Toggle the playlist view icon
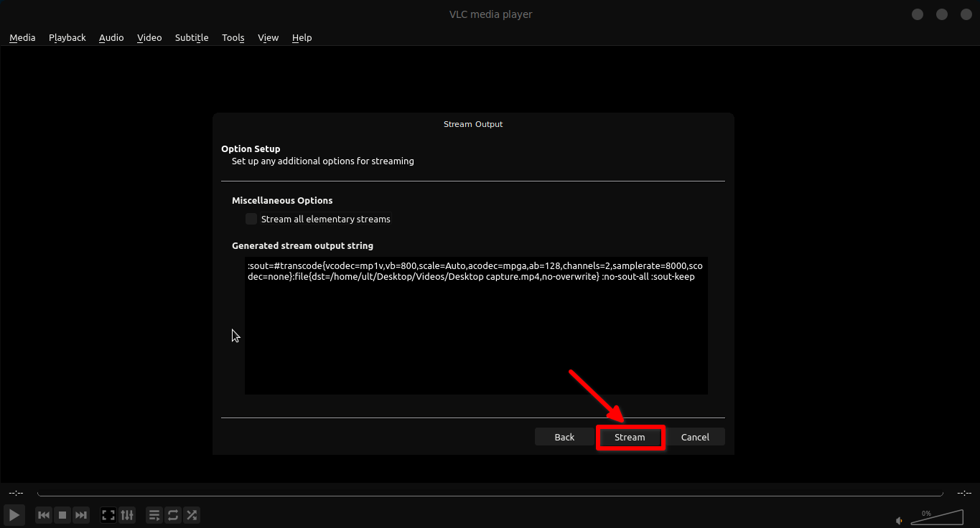Image resolution: width=980 pixels, height=528 pixels. (x=154, y=515)
